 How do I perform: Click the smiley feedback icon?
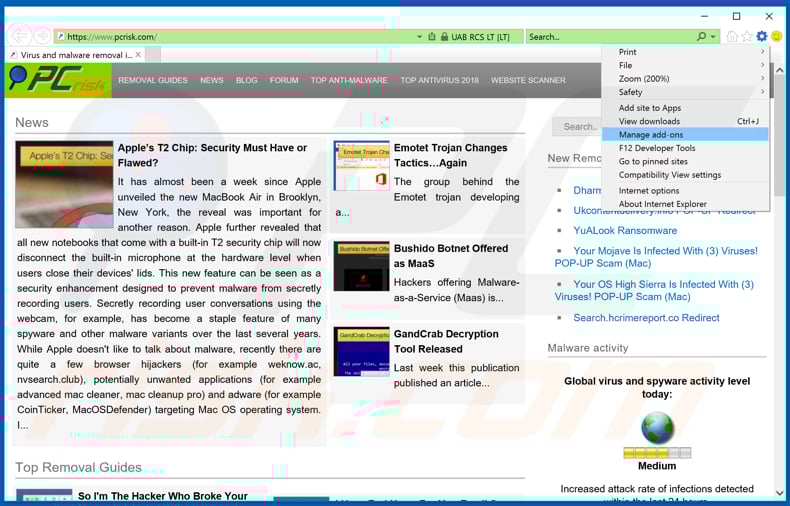click(x=776, y=36)
